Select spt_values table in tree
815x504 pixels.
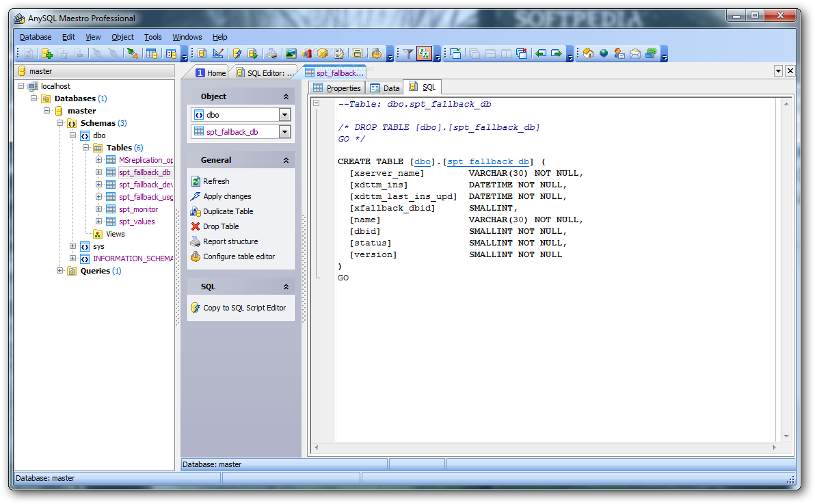137,222
